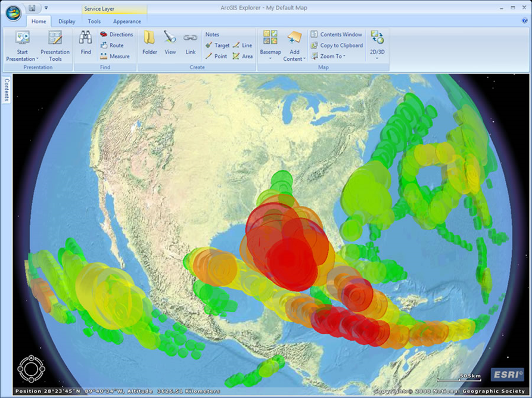Select the Area note tool

[x=242, y=57]
